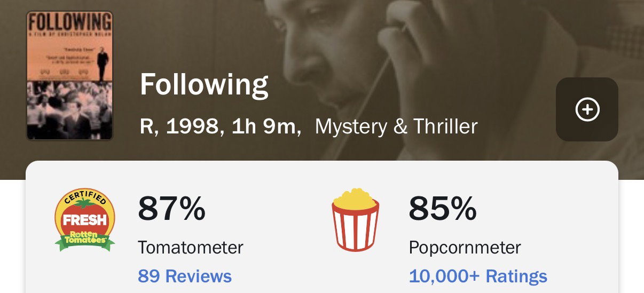Open the 10,000+ Ratings link
644x293 pixels.
478,276
